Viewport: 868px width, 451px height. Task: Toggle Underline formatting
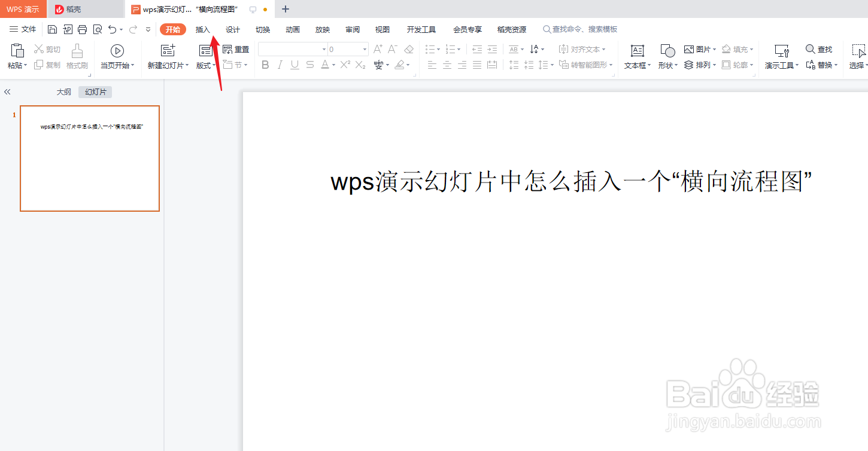coord(295,65)
